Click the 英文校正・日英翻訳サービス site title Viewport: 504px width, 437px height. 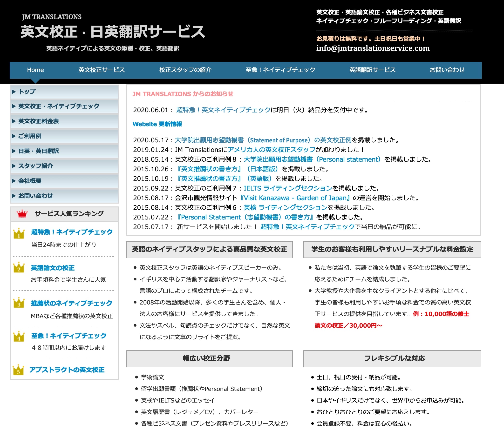tap(113, 32)
